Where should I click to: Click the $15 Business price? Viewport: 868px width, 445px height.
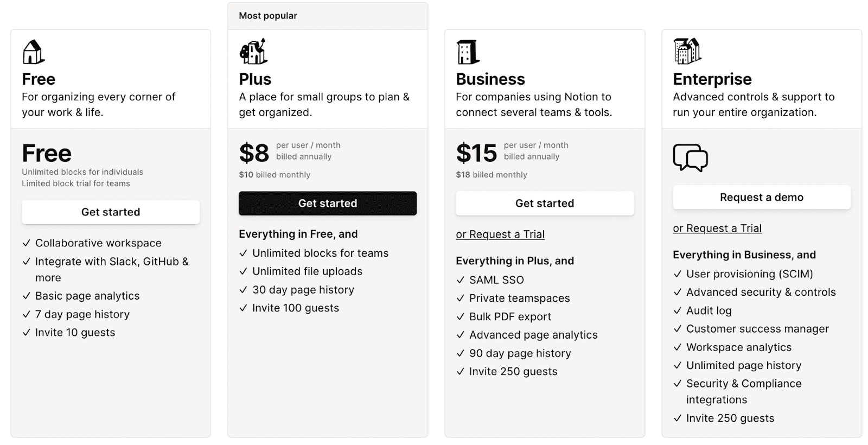[x=476, y=153]
